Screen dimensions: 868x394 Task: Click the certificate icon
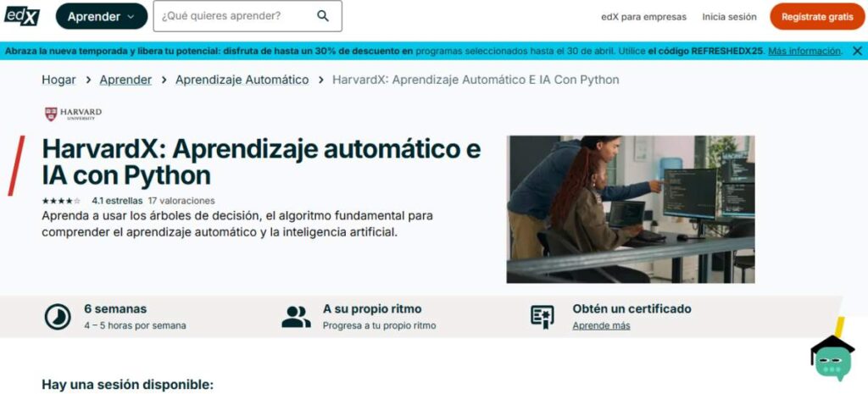click(542, 317)
